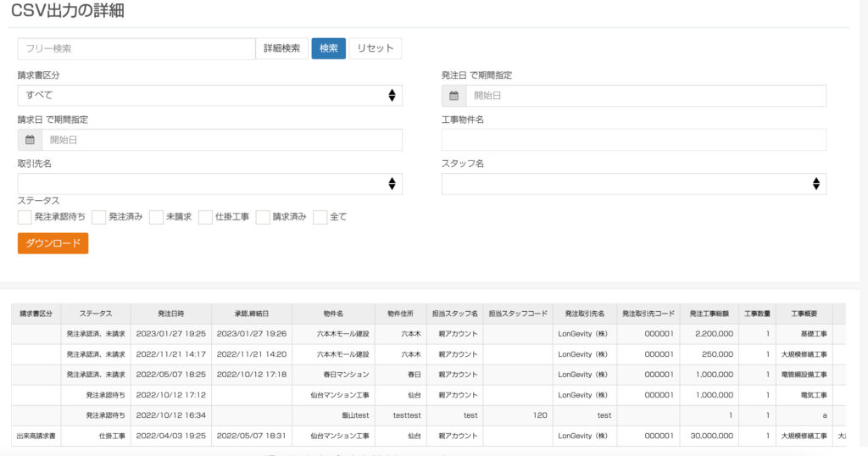Select the 2023/01/27 19:25 order date cell

tap(171, 334)
